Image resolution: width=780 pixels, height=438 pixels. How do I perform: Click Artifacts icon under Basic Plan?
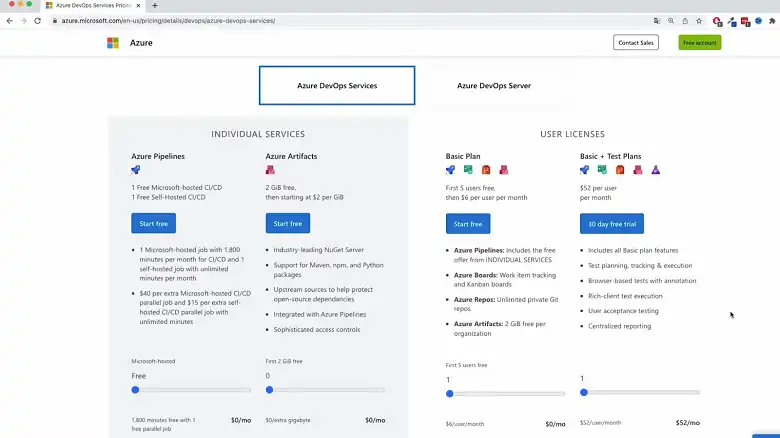coord(504,170)
